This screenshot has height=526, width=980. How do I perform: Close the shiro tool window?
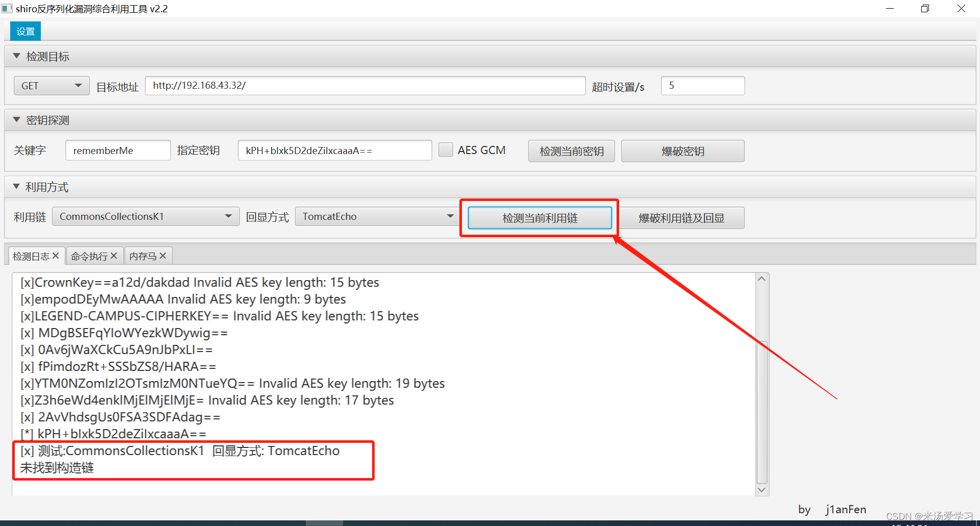coord(961,9)
